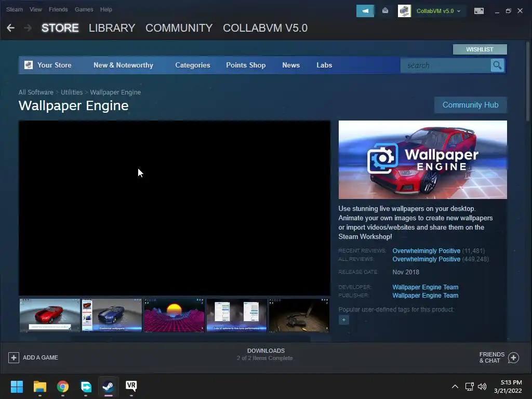Open the Your Store dropdown
This screenshot has height=399, width=532.
point(54,65)
